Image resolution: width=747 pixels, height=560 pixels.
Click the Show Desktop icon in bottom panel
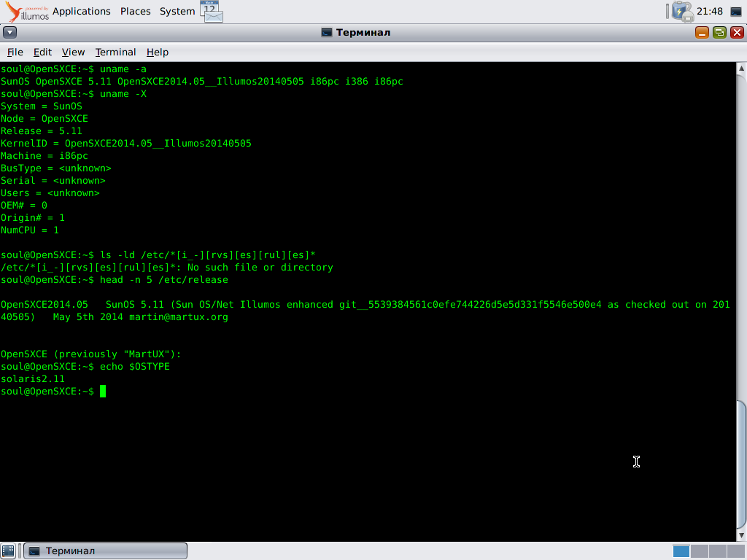pos(8,551)
